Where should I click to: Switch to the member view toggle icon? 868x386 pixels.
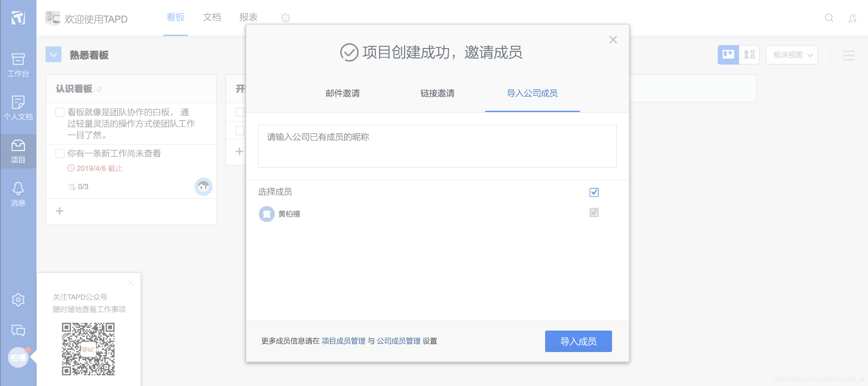(x=749, y=55)
